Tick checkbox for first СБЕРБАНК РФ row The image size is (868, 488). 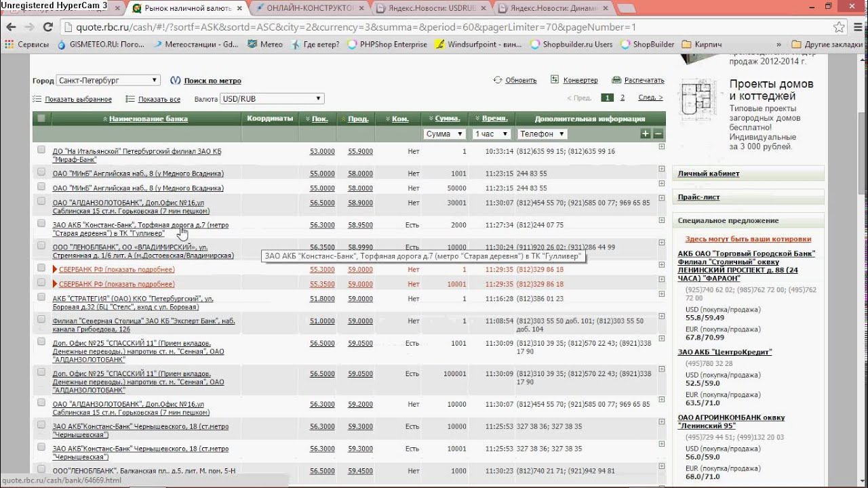[41, 268]
